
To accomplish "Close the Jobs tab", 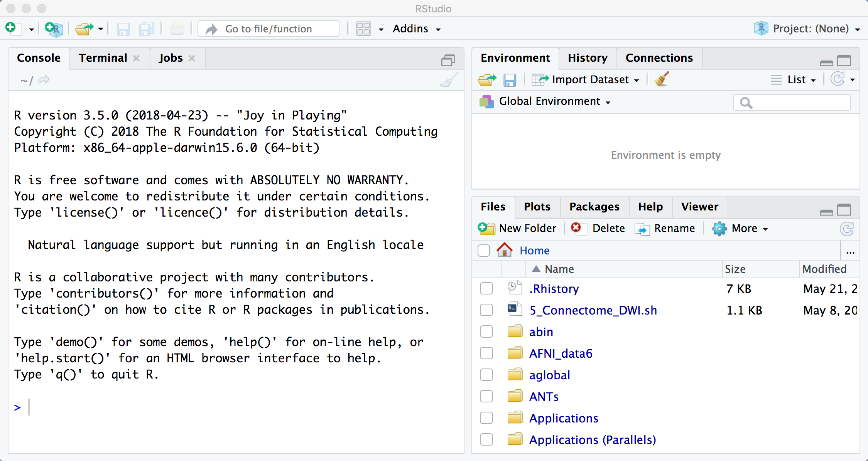I will 192,58.
